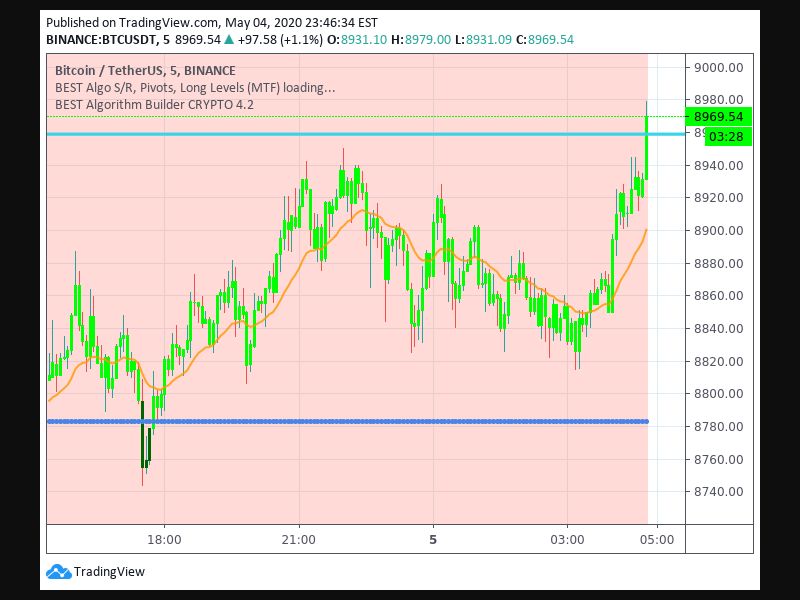Click the 9000.00 price axis label
Image resolution: width=800 pixels, height=600 pixels.
pyautogui.click(x=718, y=67)
